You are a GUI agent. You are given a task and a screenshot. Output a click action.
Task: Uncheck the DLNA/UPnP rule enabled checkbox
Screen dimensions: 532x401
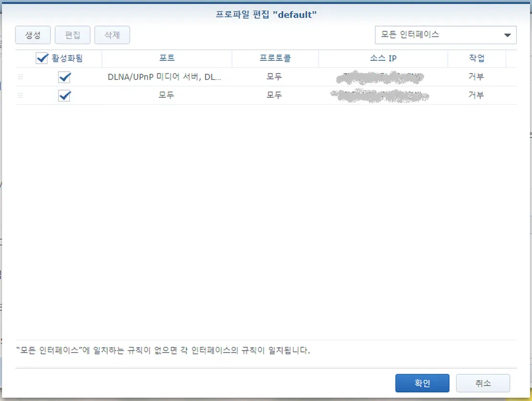point(65,77)
